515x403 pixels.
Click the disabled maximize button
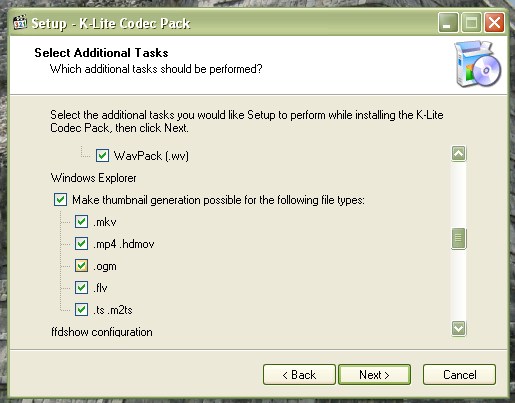click(471, 23)
